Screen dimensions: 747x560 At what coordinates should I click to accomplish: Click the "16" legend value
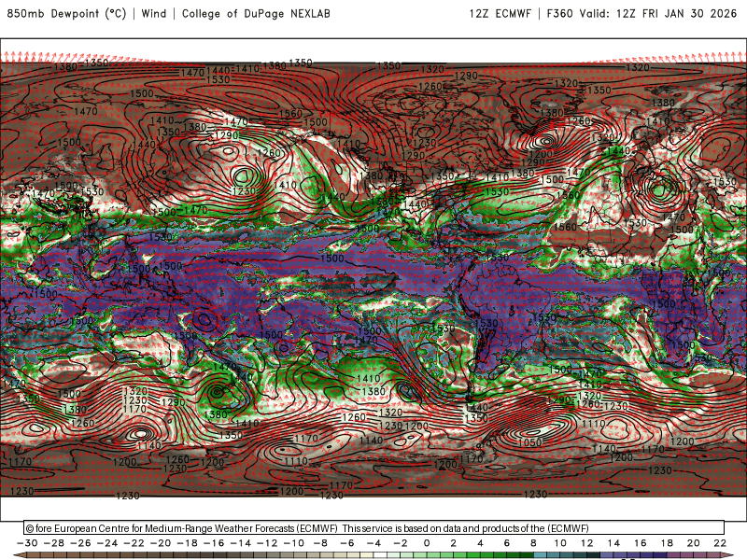[x=641, y=543]
